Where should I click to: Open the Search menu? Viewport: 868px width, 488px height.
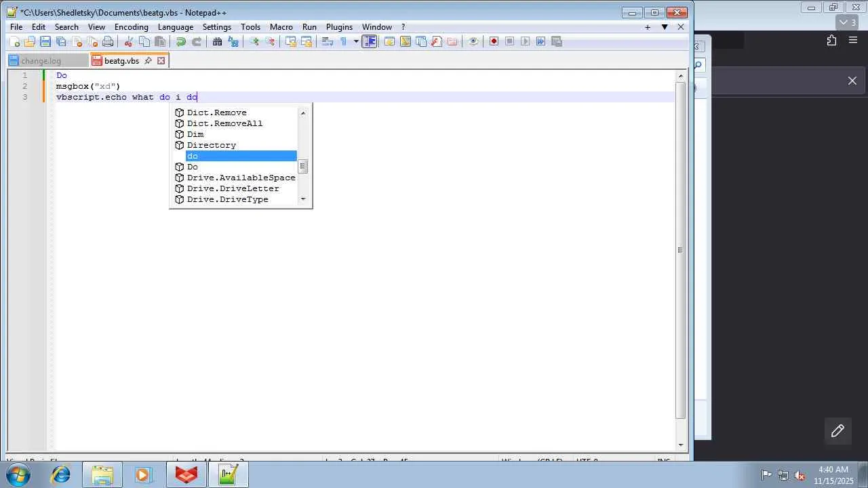coord(66,27)
